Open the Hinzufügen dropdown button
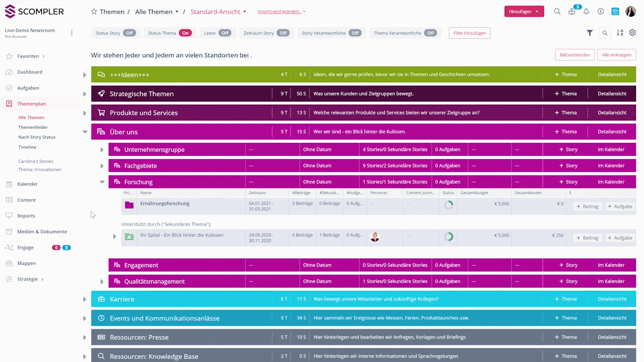The image size is (644, 362). pos(524,12)
